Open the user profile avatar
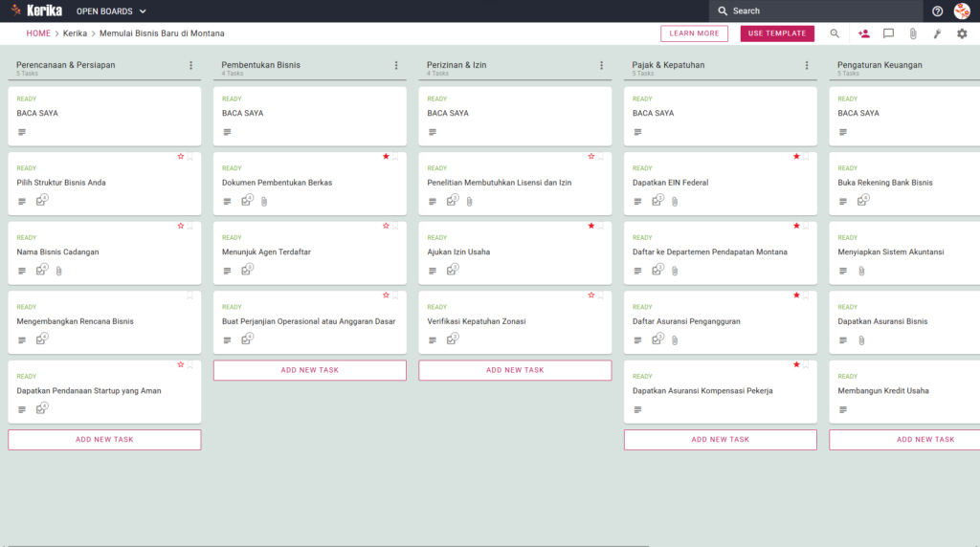Screen dimensions: 980x547 (962, 11)
